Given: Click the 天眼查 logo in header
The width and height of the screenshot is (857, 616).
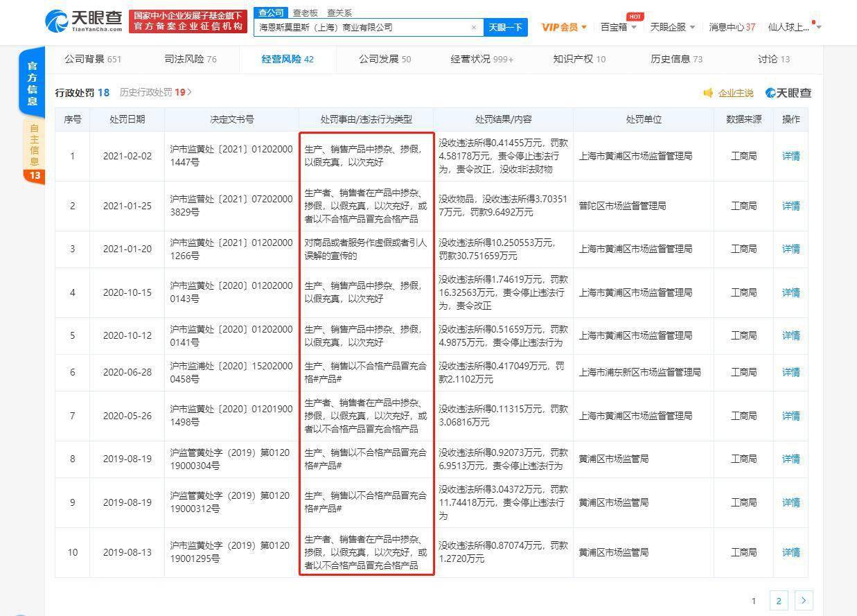Looking at the screenshot, I should coord(84,21).
